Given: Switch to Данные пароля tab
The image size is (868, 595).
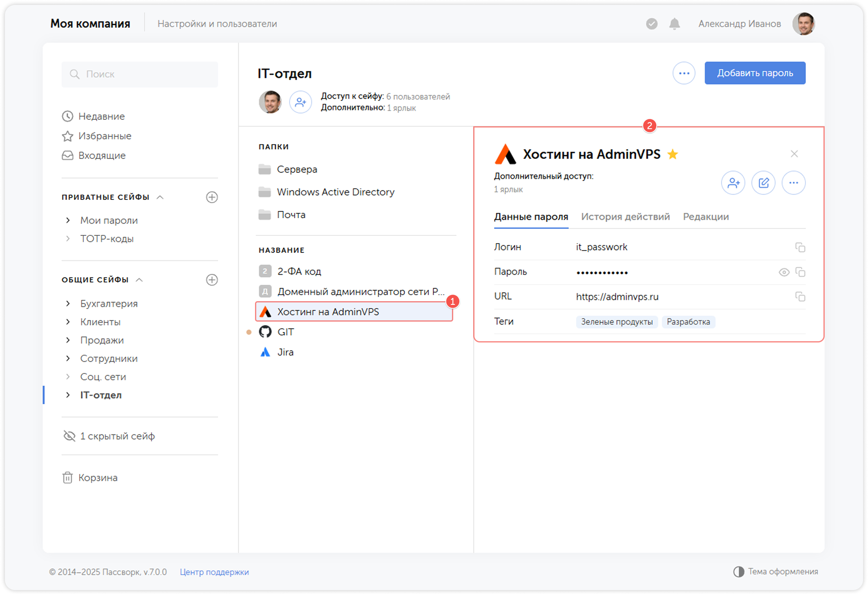Looking at the screenshot, I should click(x=531, y=217).
